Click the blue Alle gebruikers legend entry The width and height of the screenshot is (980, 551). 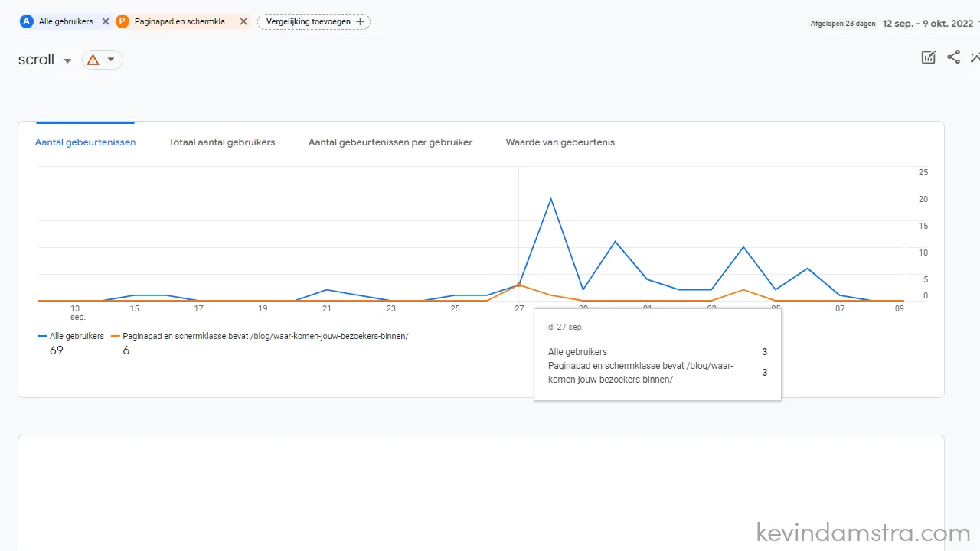click(x=71, y=336)
